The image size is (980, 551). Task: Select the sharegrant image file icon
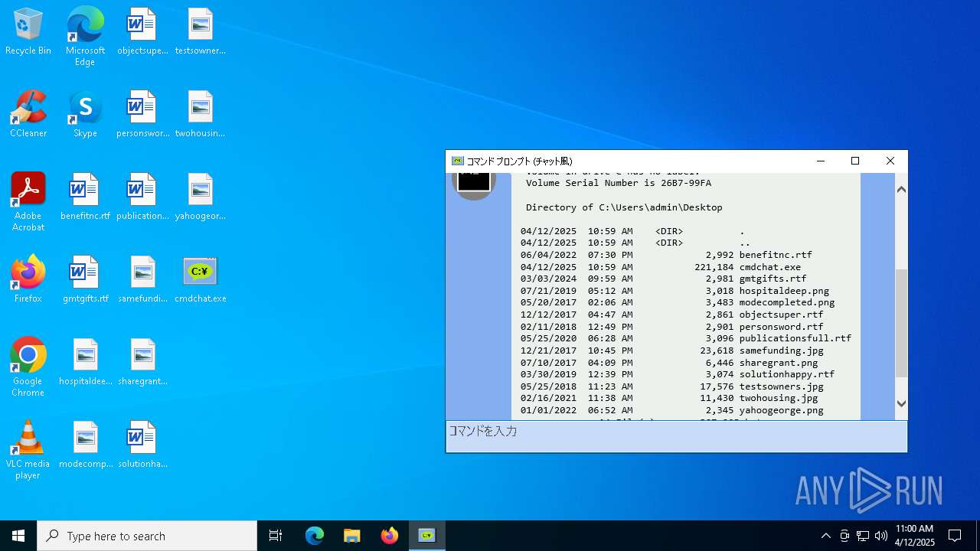coord(142,363)
